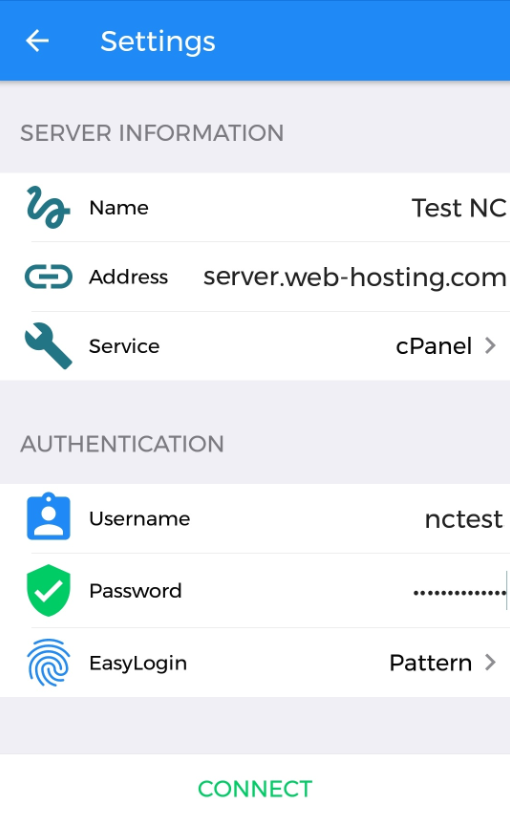
Task: Click the Username badge icon
Action: point(48,516)
